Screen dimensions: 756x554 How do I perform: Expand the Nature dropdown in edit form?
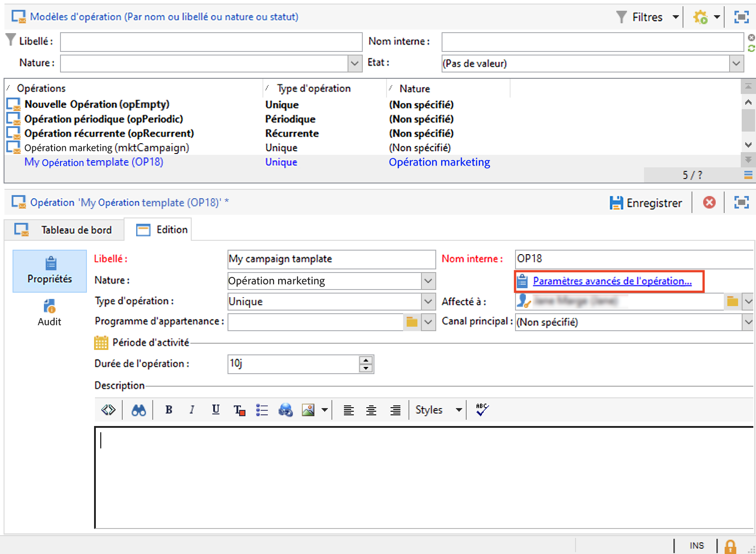pyautogui.click(x=428, y=281)
